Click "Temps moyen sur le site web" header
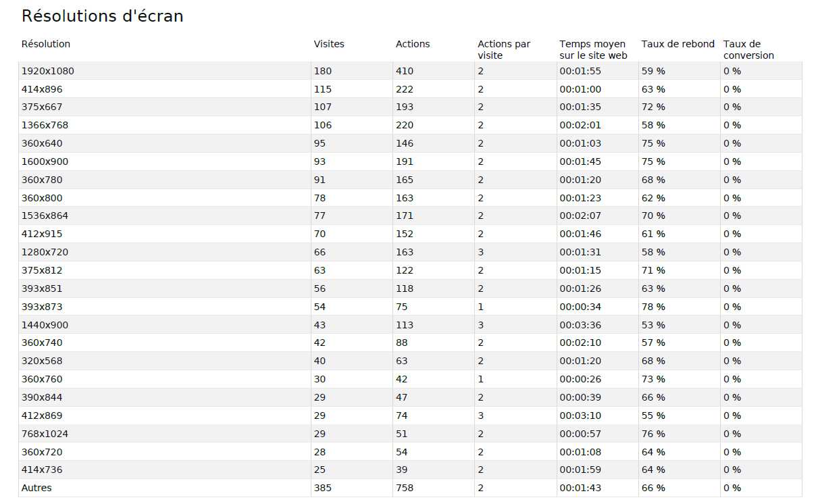The height and width of the screenshot is (504, 816). pyautogui.click(x=593, y=49)
